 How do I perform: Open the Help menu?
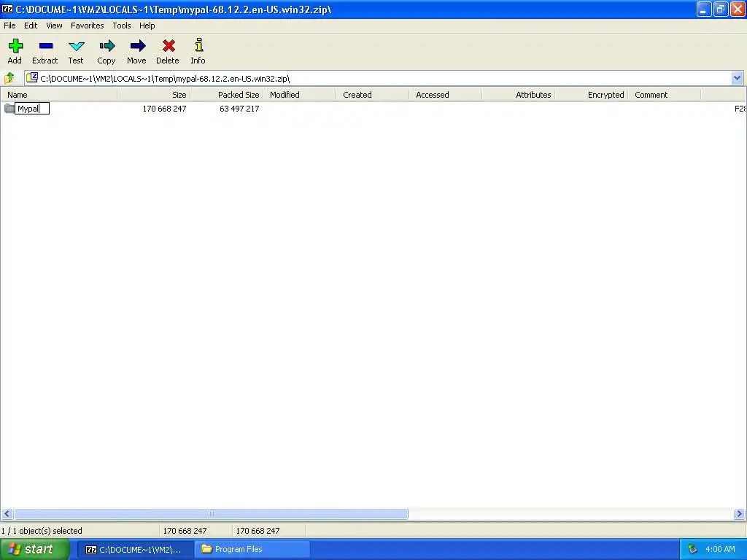147,26
